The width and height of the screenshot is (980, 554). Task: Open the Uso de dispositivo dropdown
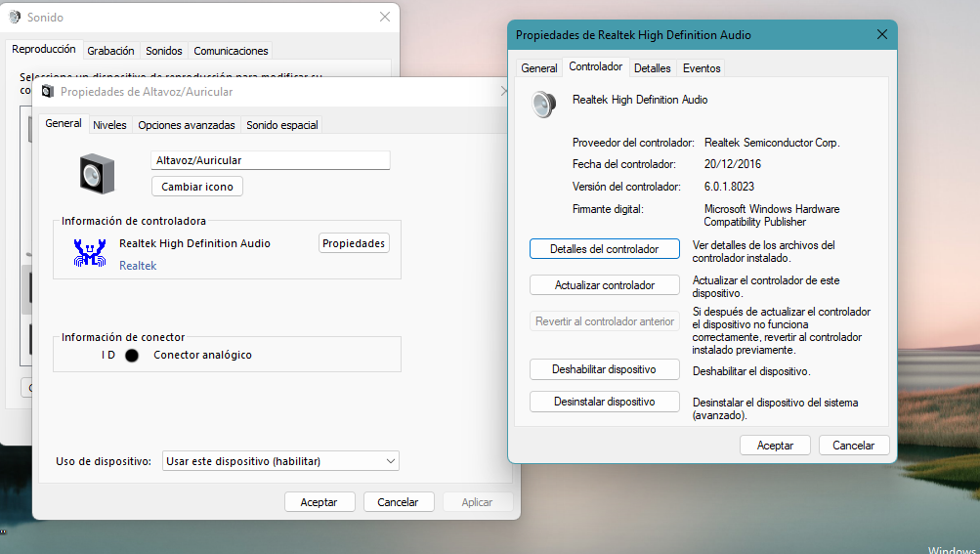point(280,461)
